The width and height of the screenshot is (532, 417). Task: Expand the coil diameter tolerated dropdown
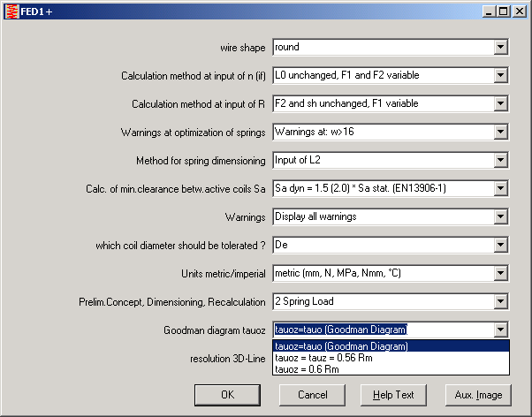click(499, 246)
